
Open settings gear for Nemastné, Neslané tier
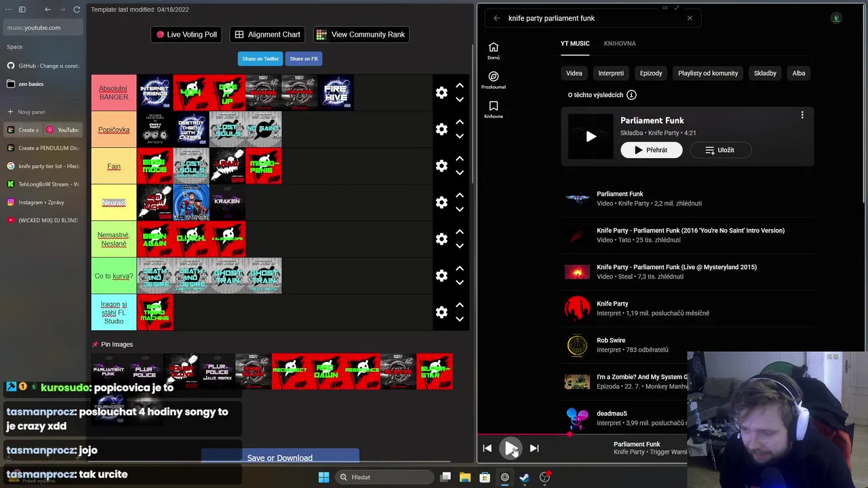pyautogui.click(x=441, y=239)
